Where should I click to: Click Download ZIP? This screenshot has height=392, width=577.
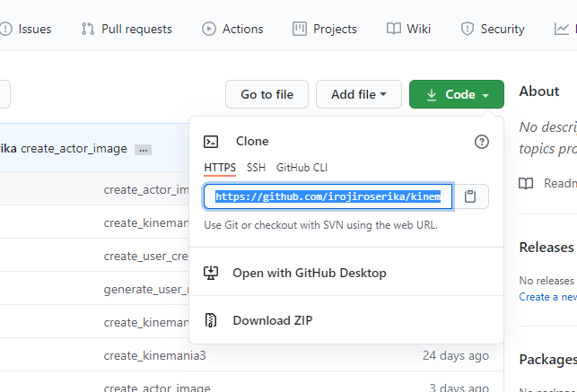point(273,320)
